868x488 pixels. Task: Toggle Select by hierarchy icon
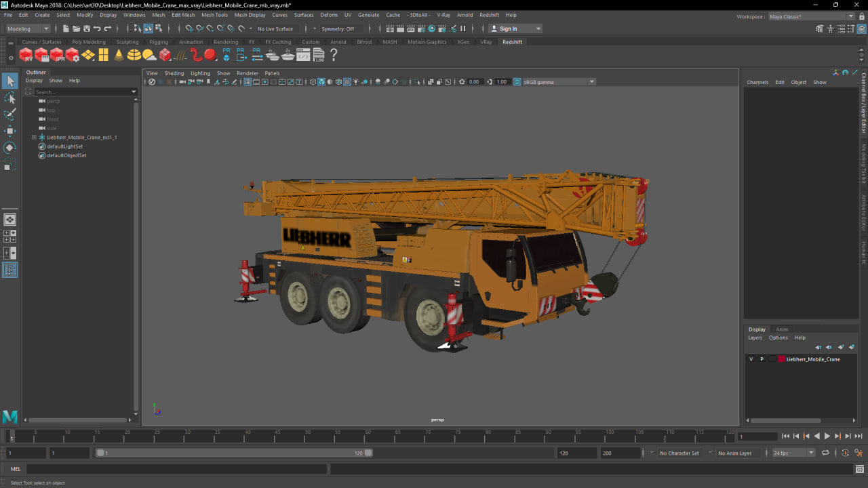138,28
